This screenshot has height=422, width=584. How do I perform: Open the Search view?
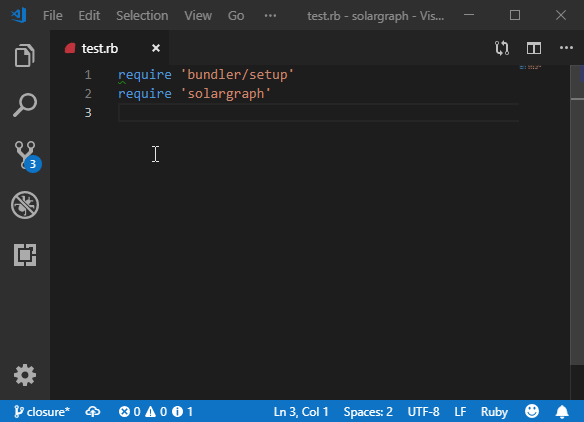pyautogui.click(x=25, y=105)
